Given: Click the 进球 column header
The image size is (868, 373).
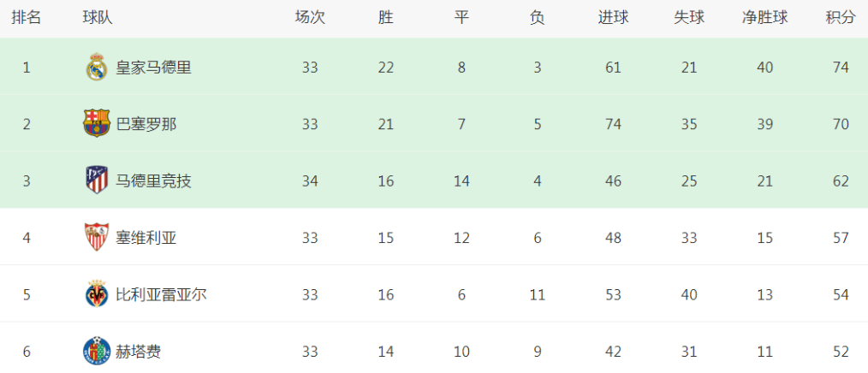Looking at the screenshot, I should coord(614,18).
